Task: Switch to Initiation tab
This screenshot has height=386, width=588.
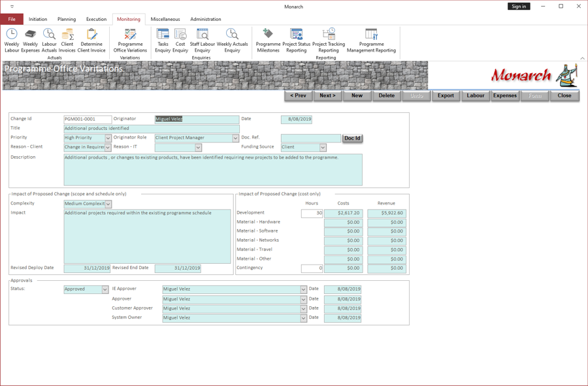Action: [x=38, y=19]
